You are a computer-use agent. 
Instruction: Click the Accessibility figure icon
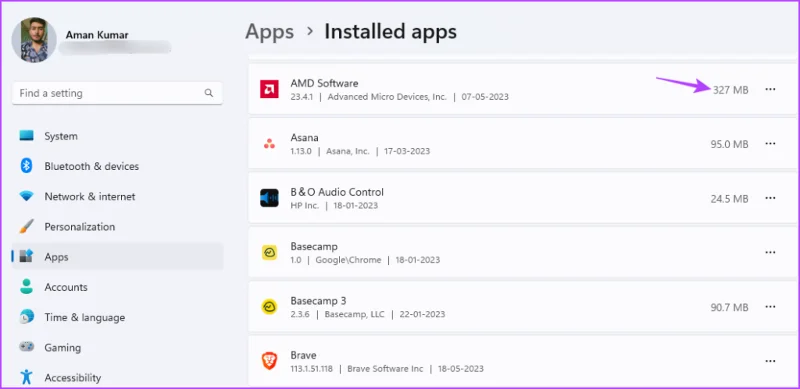pos(27,377)
